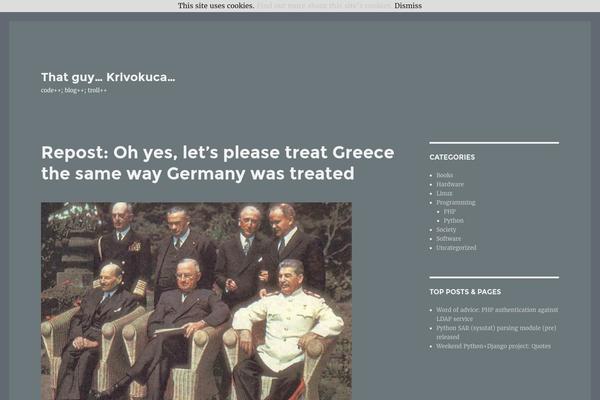Open top post 'Word of advice: PHP authentication against LDAP service'

[x=497, y=314]
